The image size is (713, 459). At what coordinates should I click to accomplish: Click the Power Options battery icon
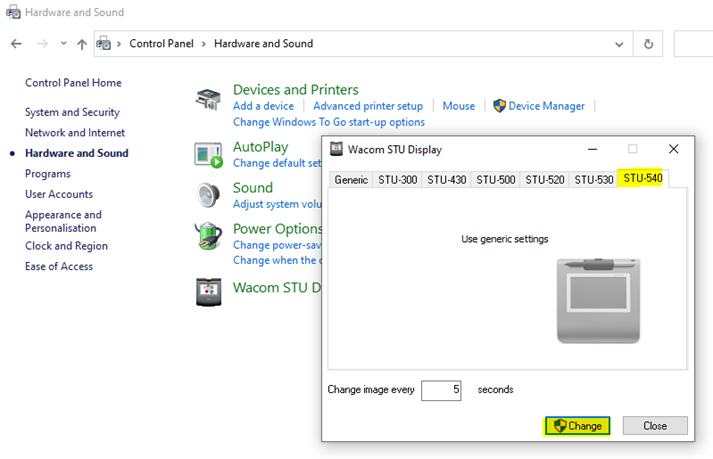(x=208, y=236)
